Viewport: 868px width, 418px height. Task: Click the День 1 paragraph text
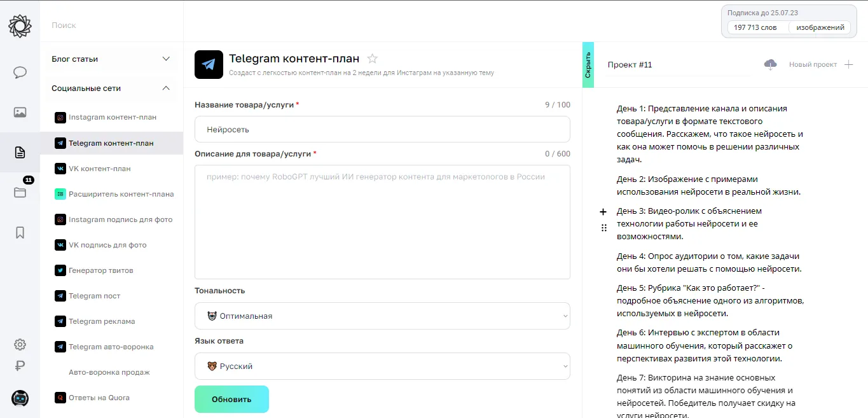click(x=710, y=134)
